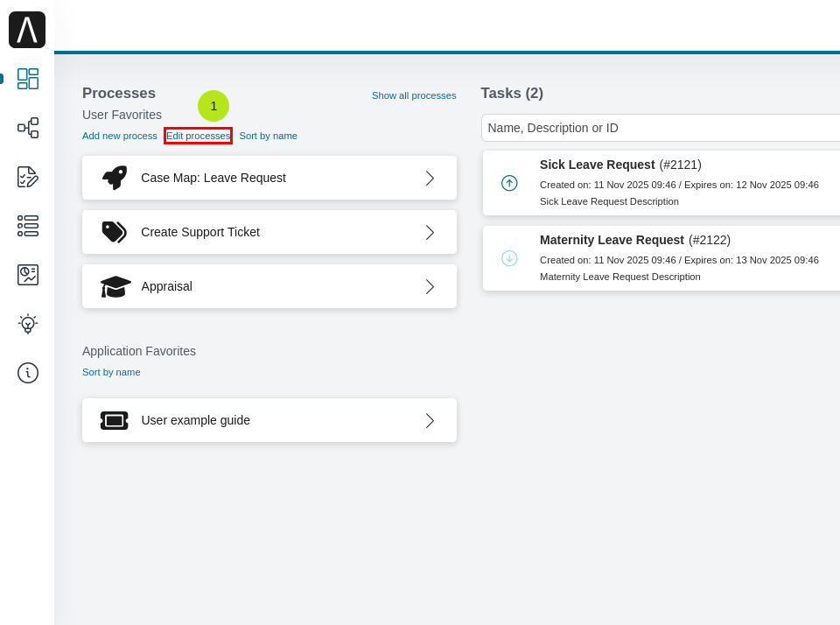The width and height of the screenshot is (840, 625).
Task: Click the rocket icon on Case Map: Leave Request
Action: coord(113,177)
